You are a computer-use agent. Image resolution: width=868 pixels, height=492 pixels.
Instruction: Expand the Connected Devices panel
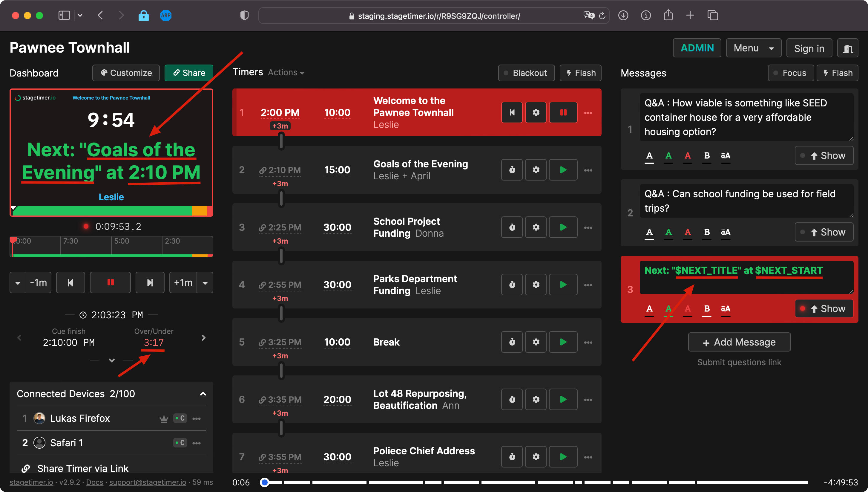(203, 393)
